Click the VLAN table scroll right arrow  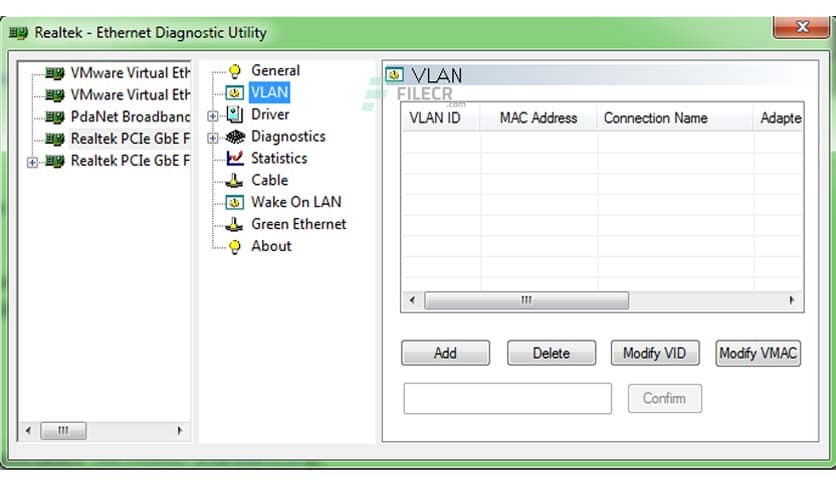(792, 300)
